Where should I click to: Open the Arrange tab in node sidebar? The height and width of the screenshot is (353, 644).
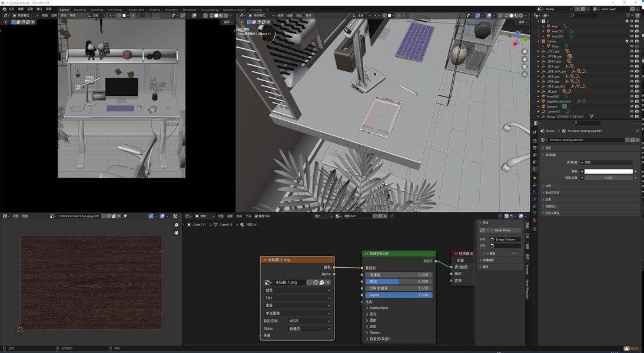coord(527,269)
